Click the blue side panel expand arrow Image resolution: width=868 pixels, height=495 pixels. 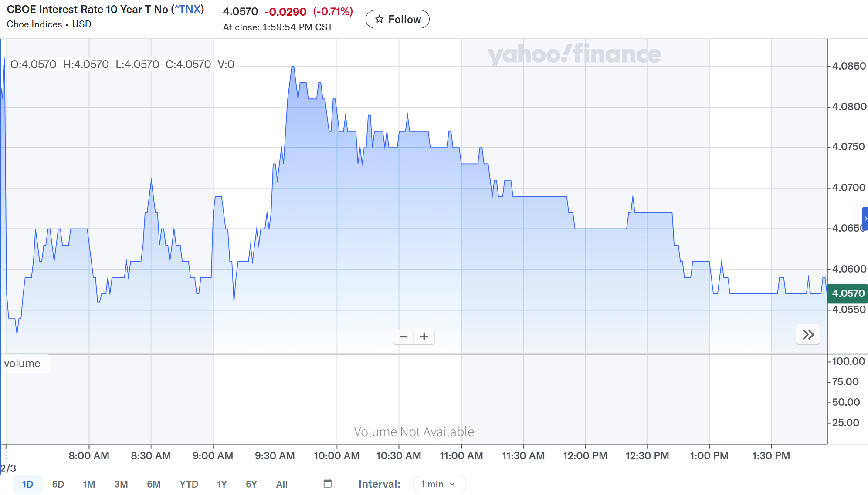coord(865,219)
